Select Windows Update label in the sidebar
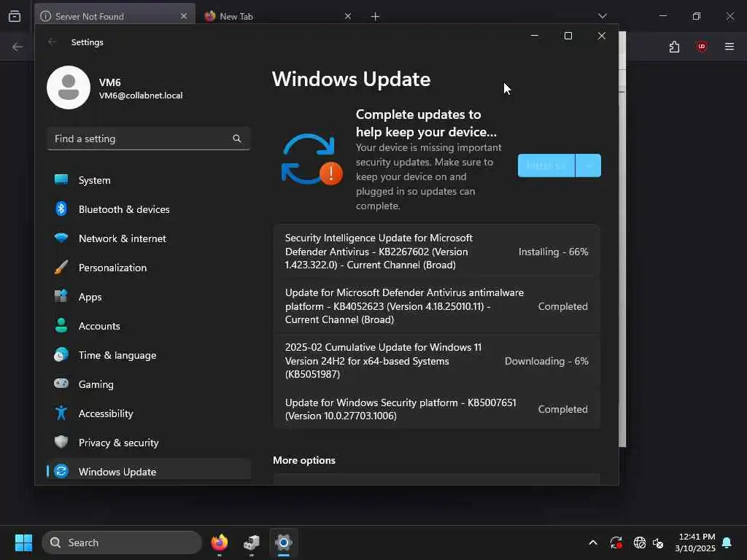Viewport: 747px width, 560px height. 117,472
